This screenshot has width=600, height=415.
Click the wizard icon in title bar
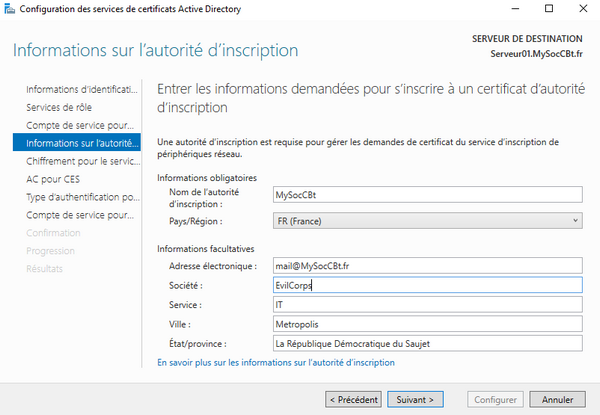(10, 9)
